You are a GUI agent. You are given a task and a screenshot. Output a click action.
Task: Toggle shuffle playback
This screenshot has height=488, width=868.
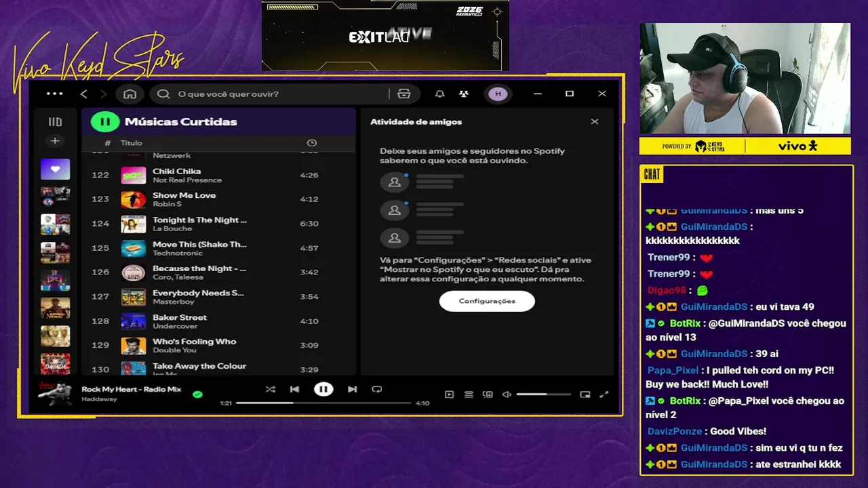pos(270,389)
